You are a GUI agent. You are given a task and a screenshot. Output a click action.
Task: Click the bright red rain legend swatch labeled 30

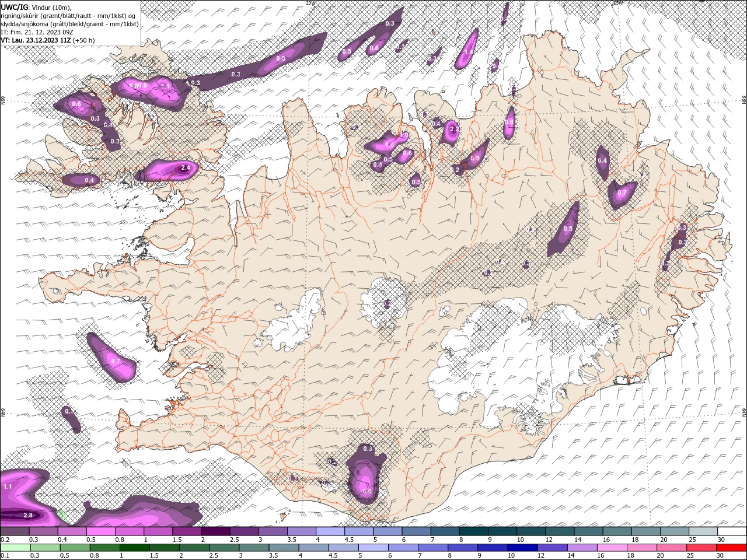click(x=732, y=548)
